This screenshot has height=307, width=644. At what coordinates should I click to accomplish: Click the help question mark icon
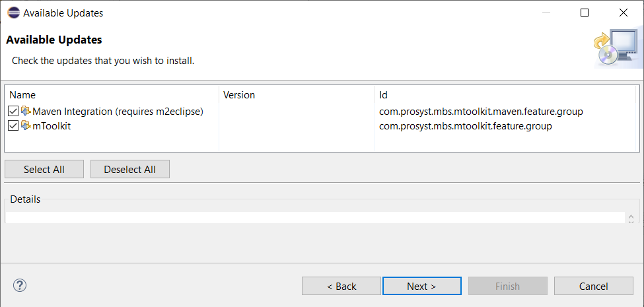tap(20, 285)
